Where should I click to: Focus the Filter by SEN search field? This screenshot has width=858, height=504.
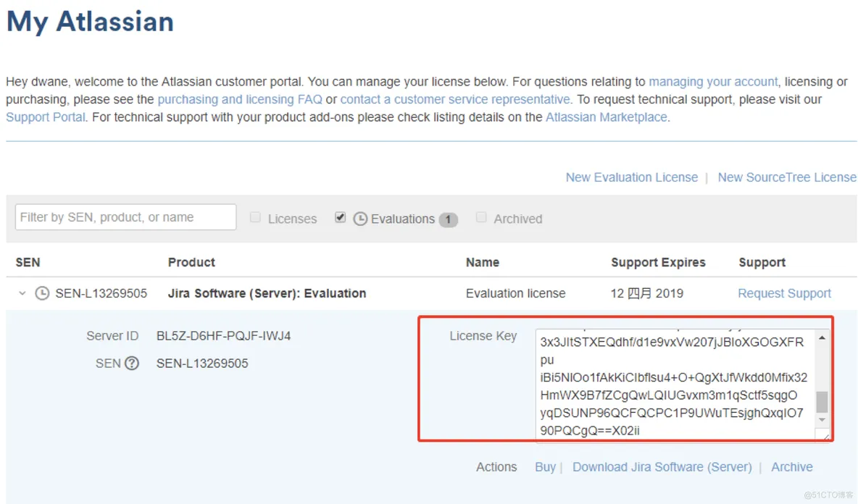point(126,217)
